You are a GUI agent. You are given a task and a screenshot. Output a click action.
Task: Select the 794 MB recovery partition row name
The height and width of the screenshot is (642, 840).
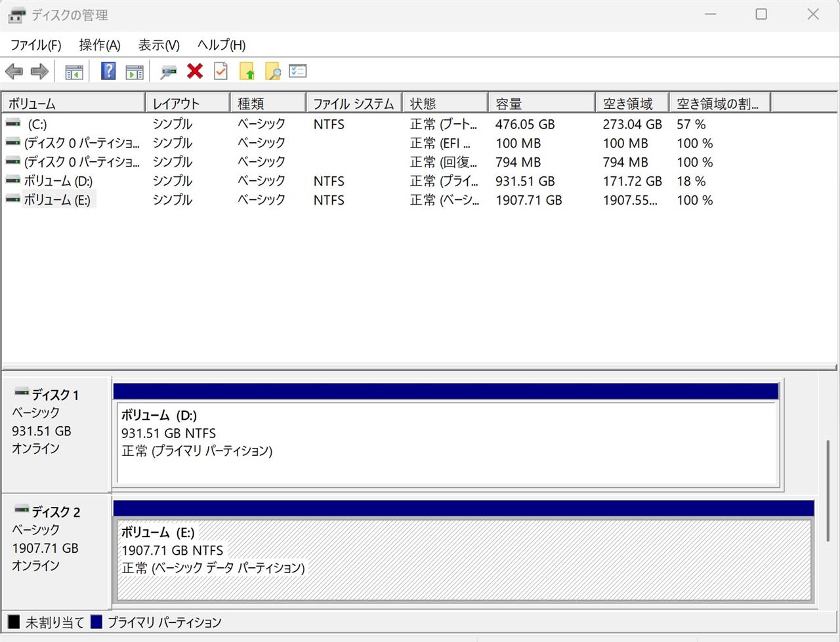[x=82, y=162]
